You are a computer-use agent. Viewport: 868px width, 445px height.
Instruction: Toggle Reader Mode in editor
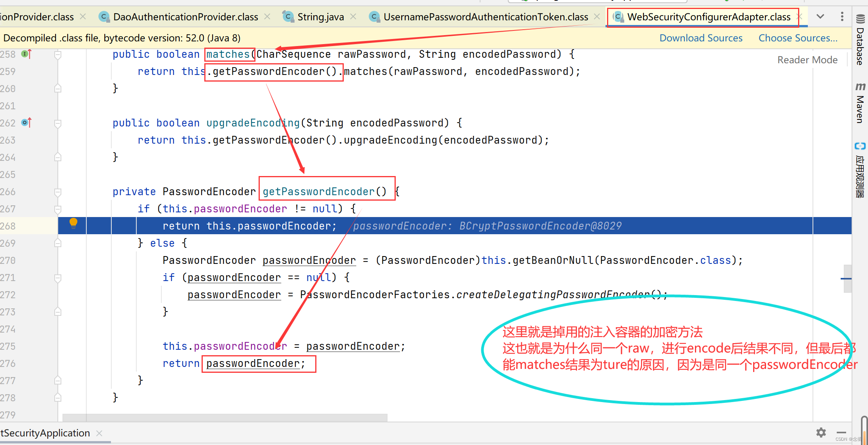(807, 60)
